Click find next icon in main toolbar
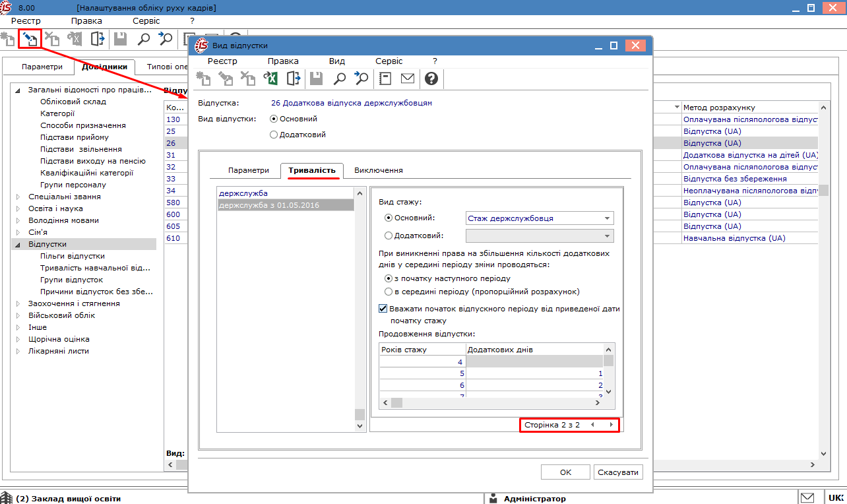Image resolution: width=847 pixels, height=504 pixels. tap(165, 38)
